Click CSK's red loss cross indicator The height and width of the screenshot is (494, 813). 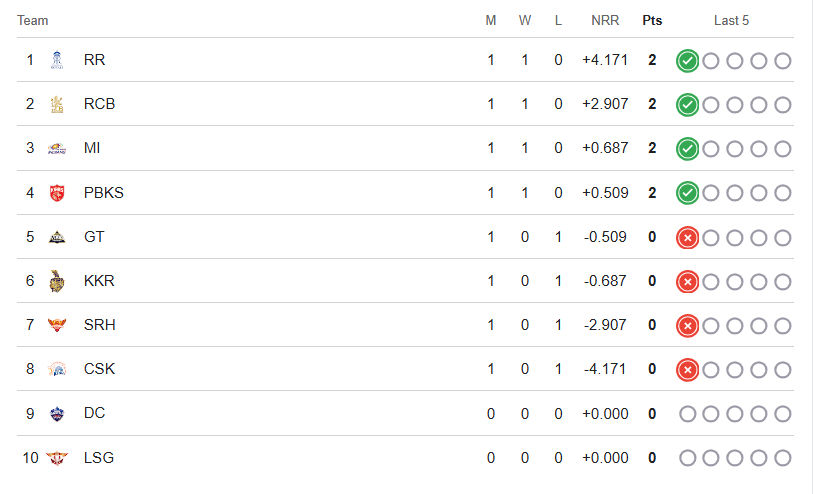[687, 370]
